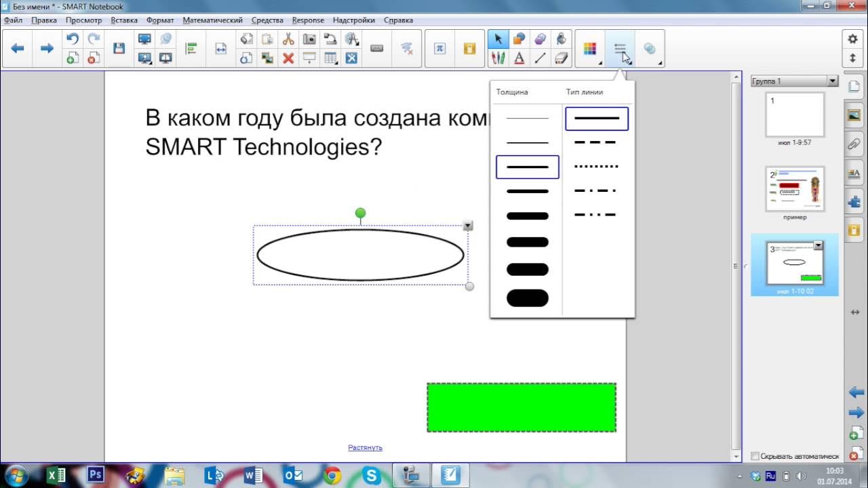The height and width of the screenshot is (488, 868).
Task: Delete selected object with red X
Action: pos(288,58)
